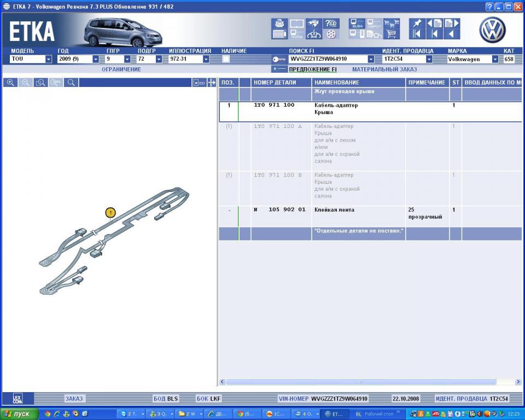Toggle the НАЛИЧИЕ checkbox

tap(226, 59)
